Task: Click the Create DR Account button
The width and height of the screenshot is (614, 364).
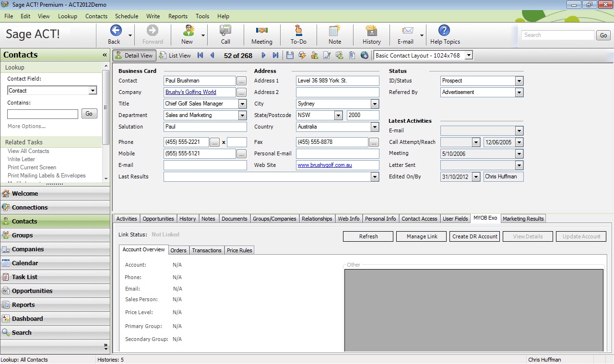Action: click(475, 236)
